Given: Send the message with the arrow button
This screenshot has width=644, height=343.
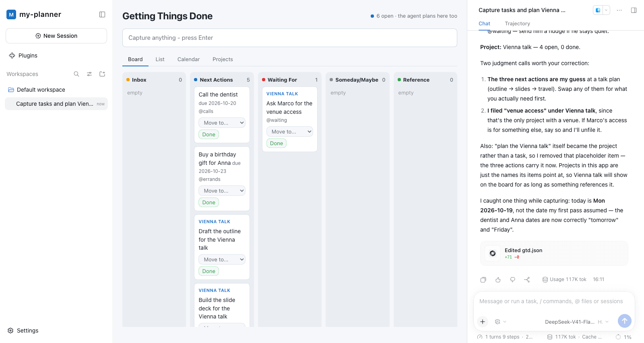Looking at the screenshot, I should tap(624, 320).
